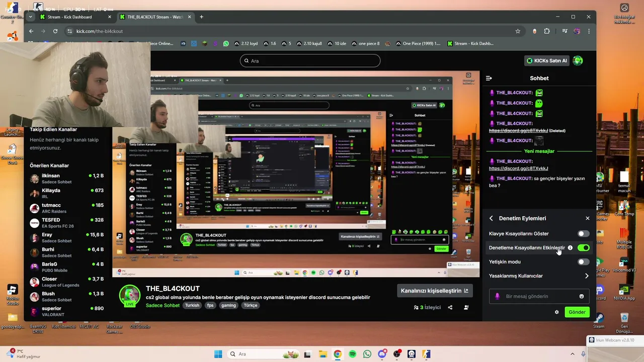This screenshot has width=644, height=362.
Task: Send message with Gönder button
Action: coord(577,312)
